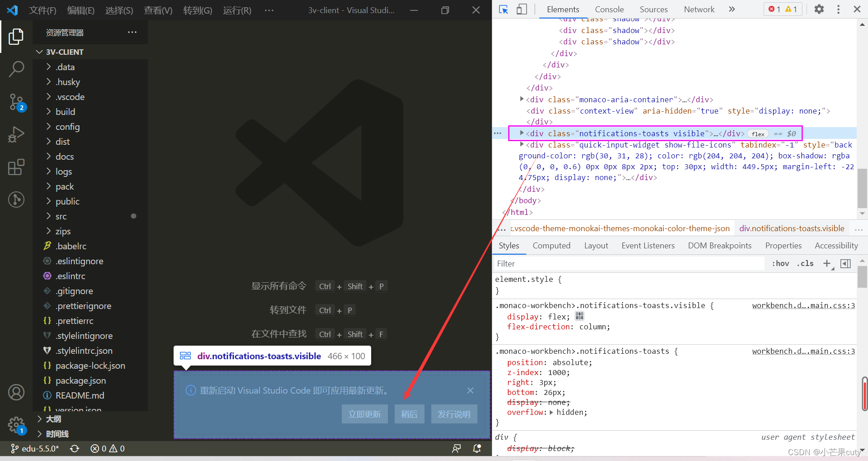Image resolution: width=868 pixels, height=461 pixels.
Task: Close the update notification toast
Action: (x=470, y=390)
